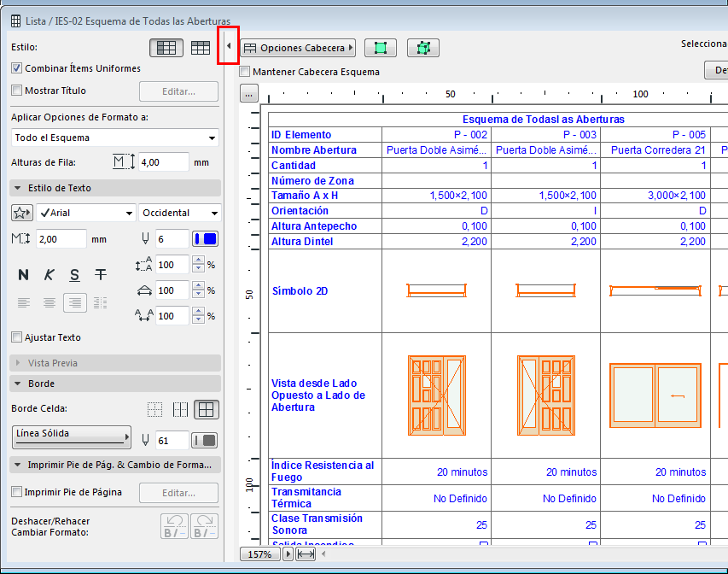The image size is (728, 574).
Task: Click the Alturas de Fila value field
Action: (162, 161)
